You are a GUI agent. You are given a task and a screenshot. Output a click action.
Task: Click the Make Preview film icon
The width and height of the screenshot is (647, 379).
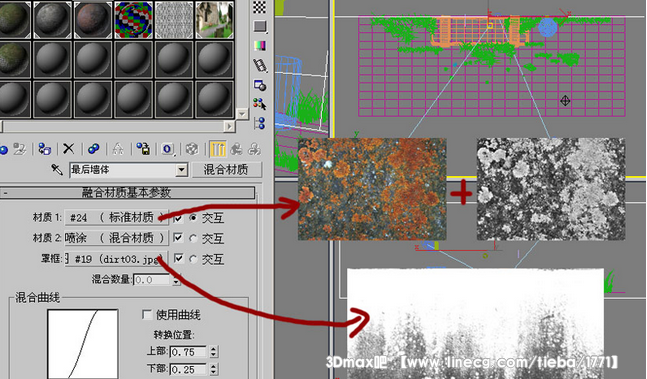(260, 65)
